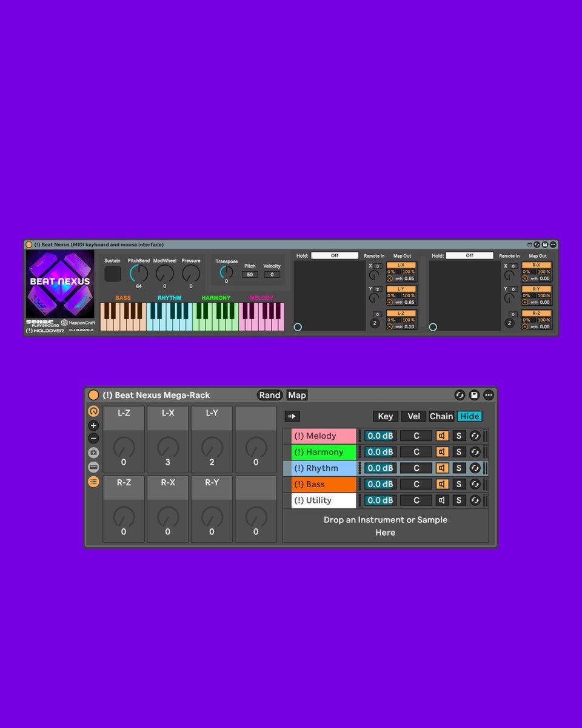Click the R-X map out button
The width and height of the screenshot is (582, 728).
(537, 265)
